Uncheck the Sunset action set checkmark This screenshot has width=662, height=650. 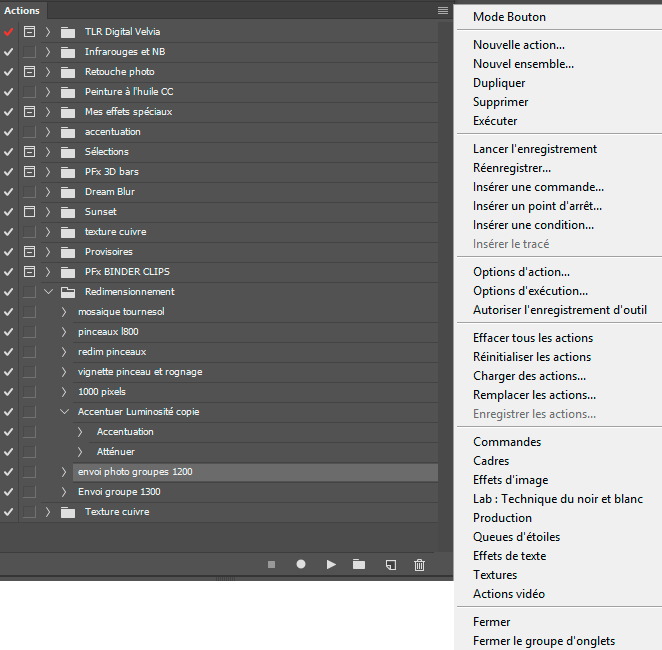point(9,212)
